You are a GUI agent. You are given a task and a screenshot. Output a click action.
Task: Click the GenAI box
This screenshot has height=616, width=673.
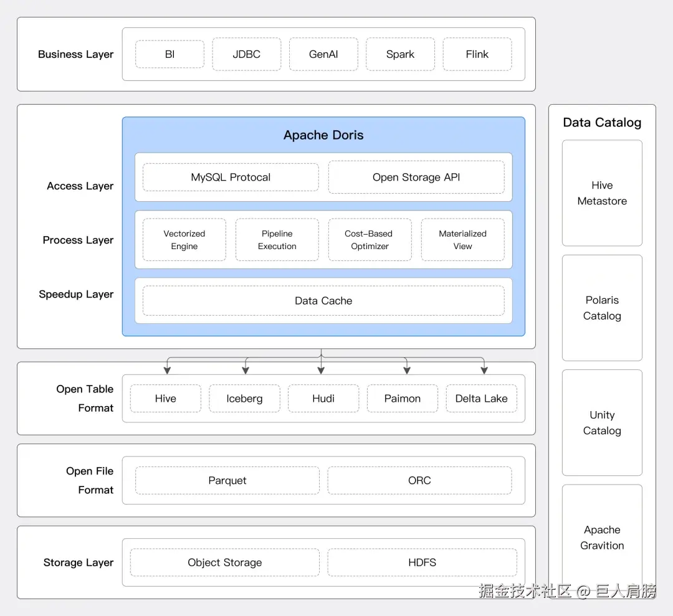[323, 54]
